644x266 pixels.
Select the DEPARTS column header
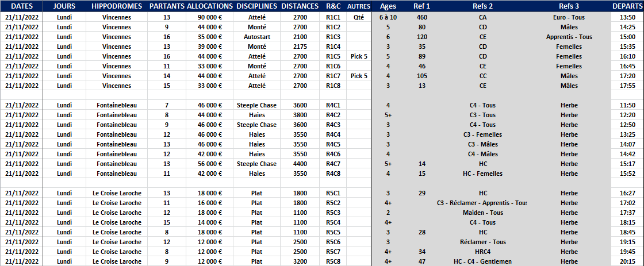click(x=627, y=6)
